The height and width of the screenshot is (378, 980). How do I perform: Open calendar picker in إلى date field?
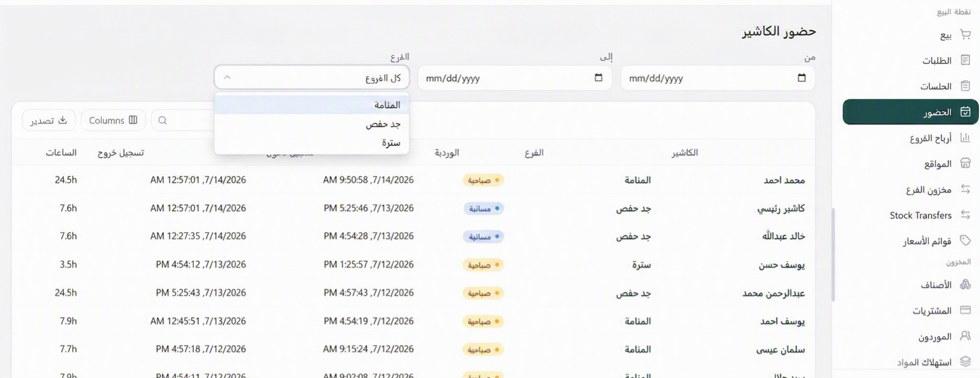(598, 78)
